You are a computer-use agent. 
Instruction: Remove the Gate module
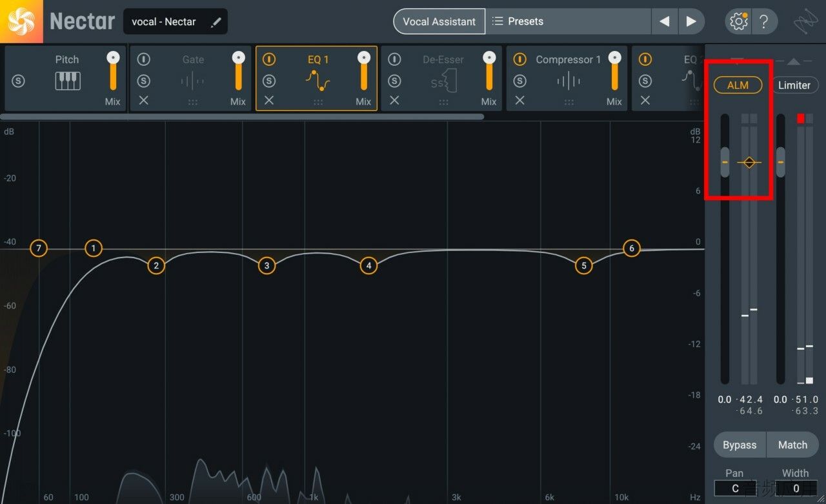tap(143, 101)
